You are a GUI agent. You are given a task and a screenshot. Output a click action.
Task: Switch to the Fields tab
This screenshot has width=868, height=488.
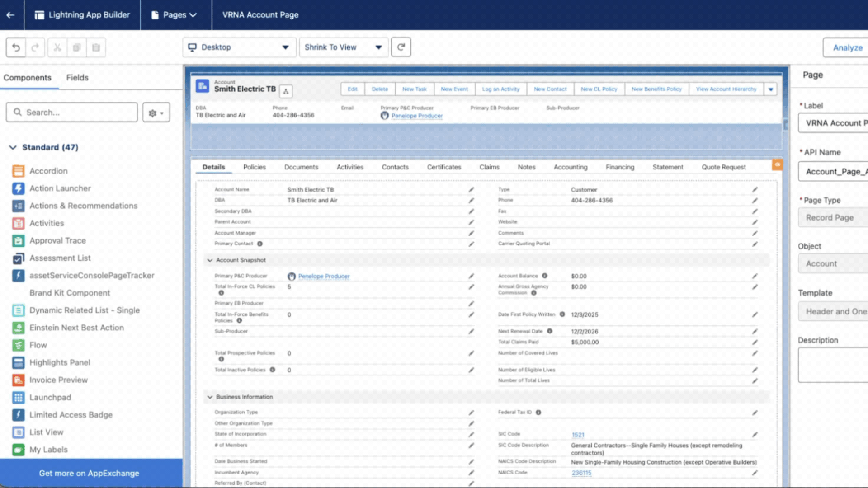tap(77, 78)
